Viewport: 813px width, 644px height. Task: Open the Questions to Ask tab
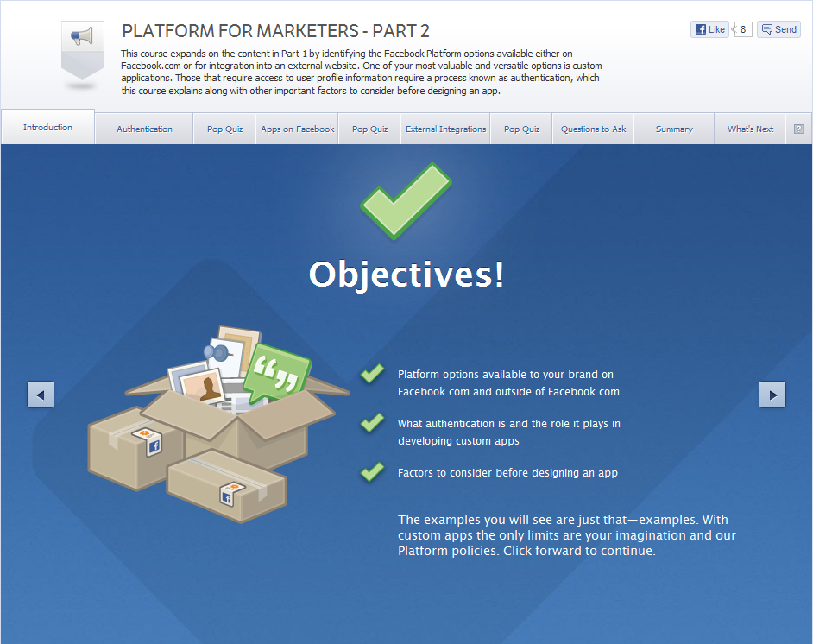tap(593, 129)
